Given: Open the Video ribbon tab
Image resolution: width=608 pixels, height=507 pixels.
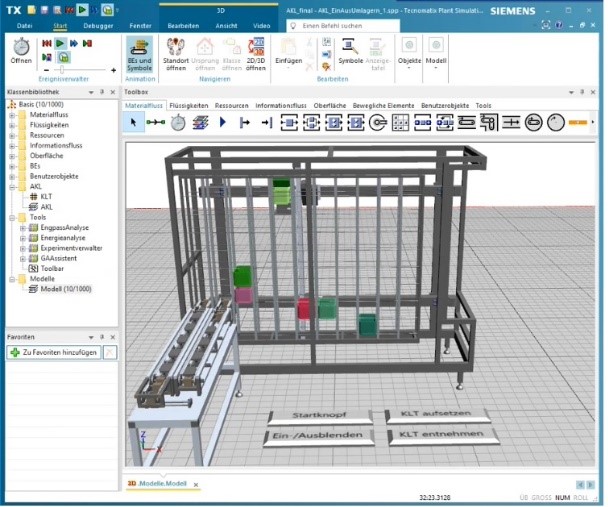Looking at the screenshot, I should point(261,26).
